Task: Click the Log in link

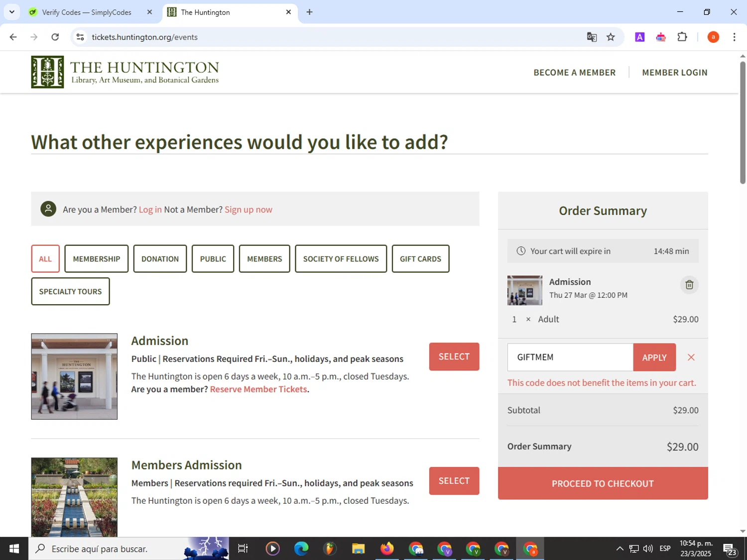Action: point(150,210)
